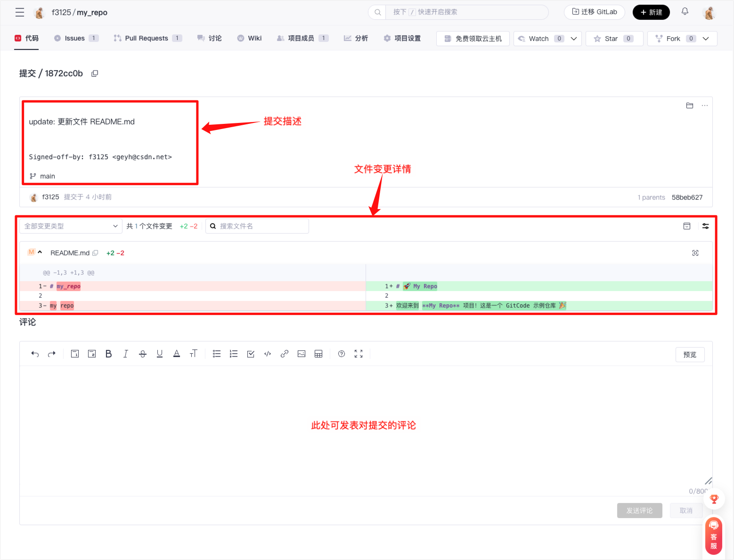Collapse the README.md file diff
734x560 pixels.
pos(40,252)
